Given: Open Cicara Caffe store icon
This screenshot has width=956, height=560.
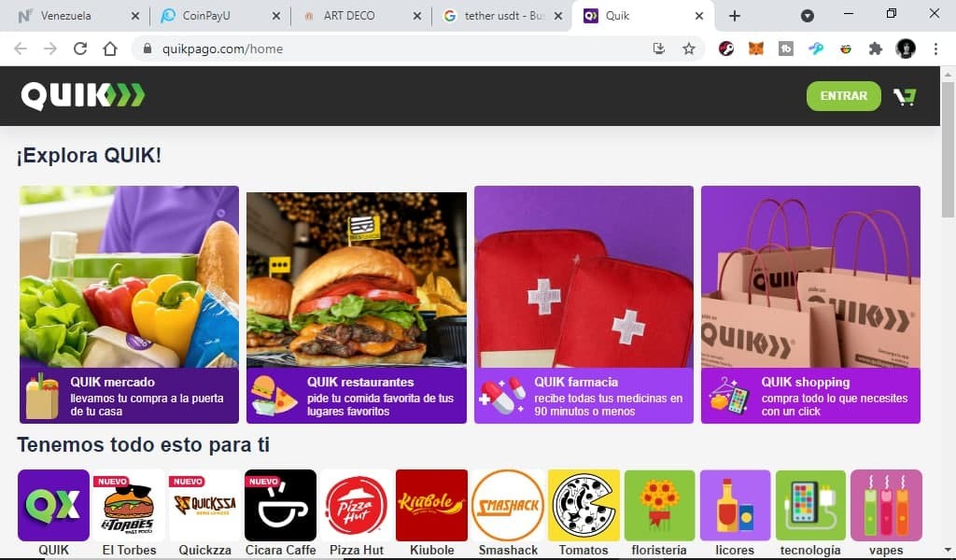Looking at the screenshot, I should tap(280, 505).
